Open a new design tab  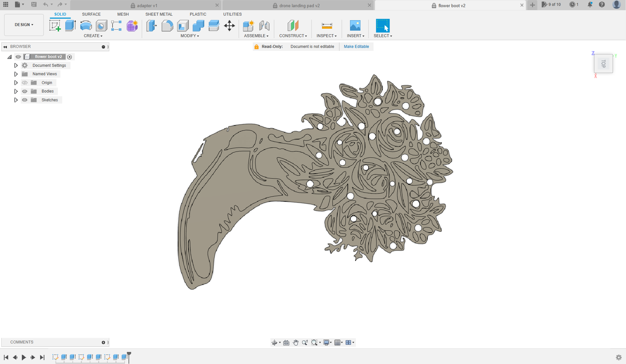pos(532,5)
